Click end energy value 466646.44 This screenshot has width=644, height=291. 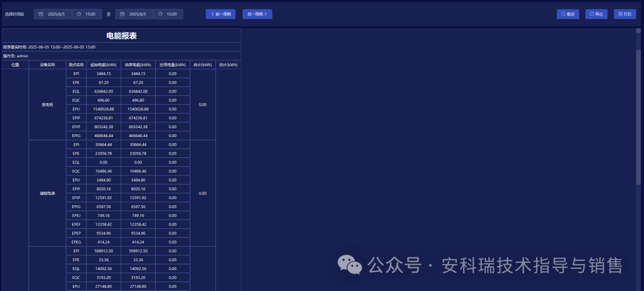[138, 135]
